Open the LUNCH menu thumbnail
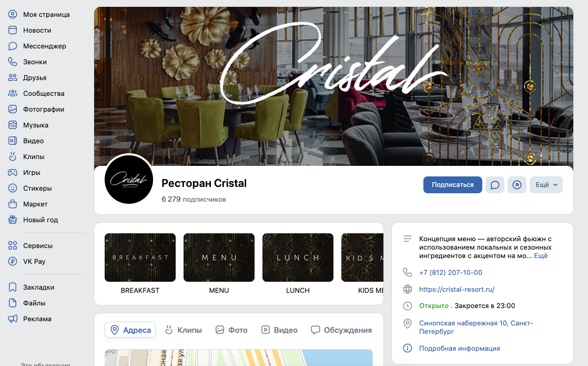Viewport: 588px width, 366px height. 298,258
